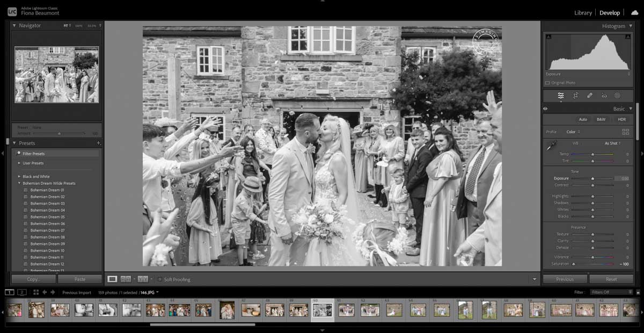Open the Filters Off dropdown
Screen dimensions: 644x333
611,292
